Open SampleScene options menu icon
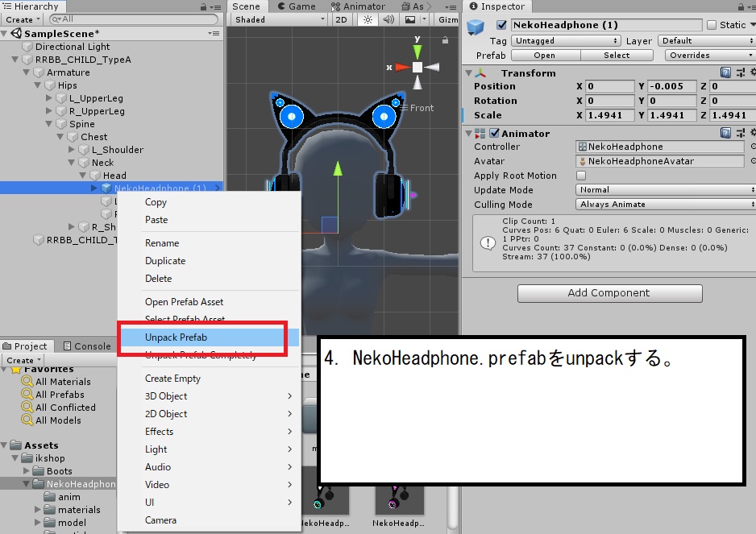This screenshot has height=534, width=756. click(x=214, y=33)
